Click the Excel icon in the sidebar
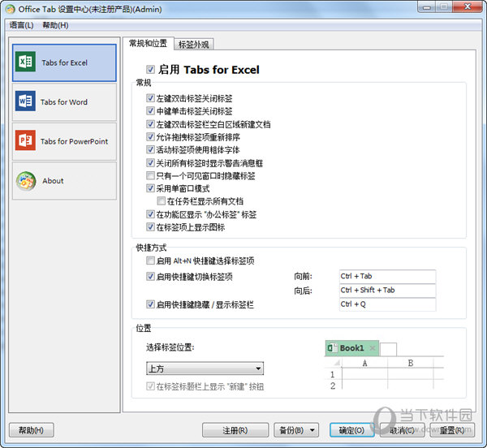Viewport: 487px width, 448px height. (25, 62)
